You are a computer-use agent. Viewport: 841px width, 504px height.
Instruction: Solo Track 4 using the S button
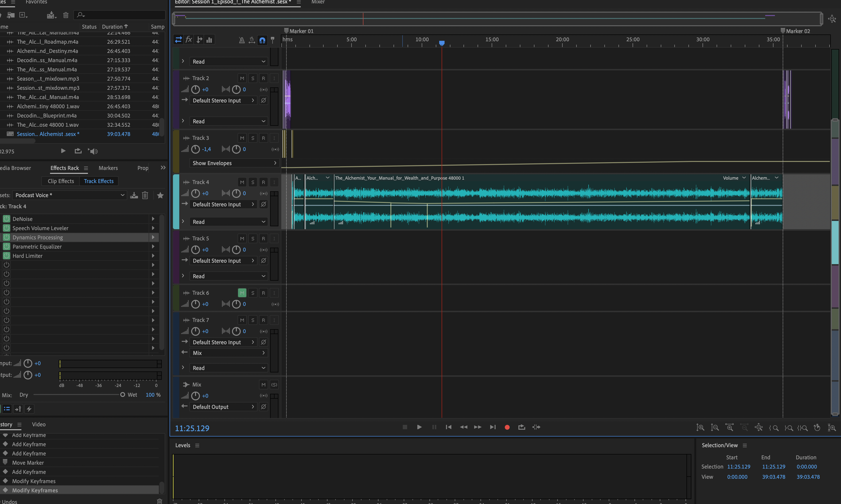pyautogui.click(x=252, y=182)
